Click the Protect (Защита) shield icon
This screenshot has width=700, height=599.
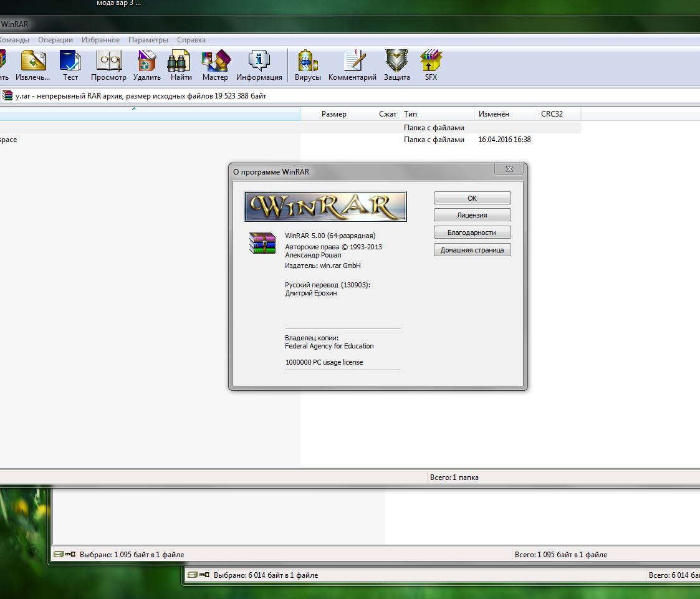[x=396, y=62]
